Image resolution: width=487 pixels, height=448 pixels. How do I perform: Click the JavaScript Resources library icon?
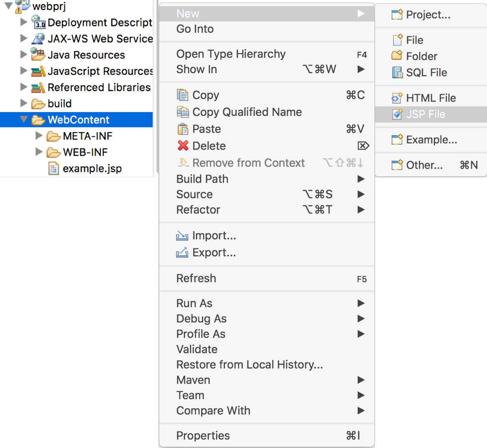tap(38, 71)
